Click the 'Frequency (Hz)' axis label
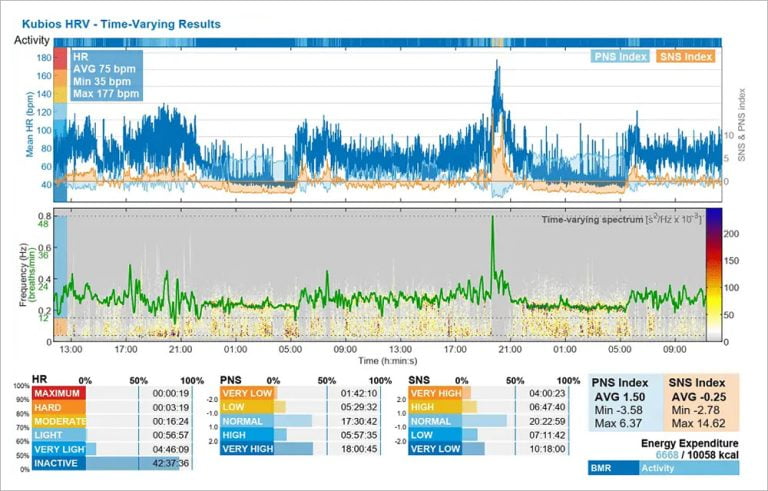 click(x=23, y=274)
